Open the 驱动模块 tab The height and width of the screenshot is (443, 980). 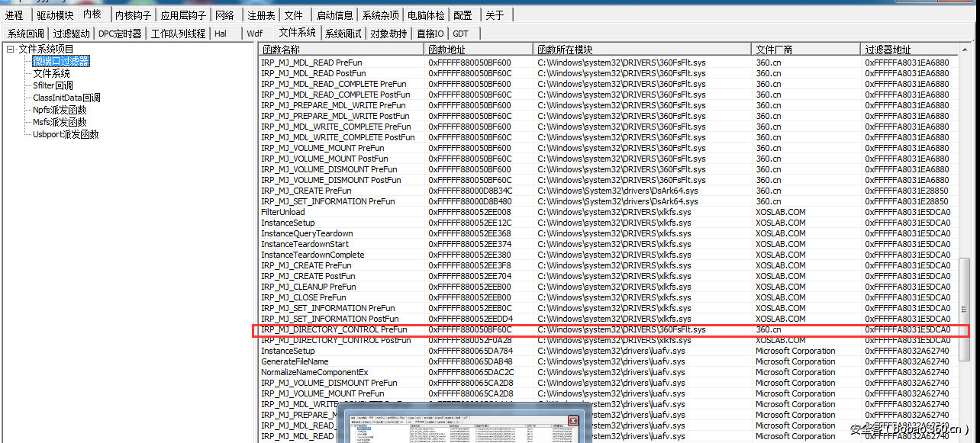55,15
